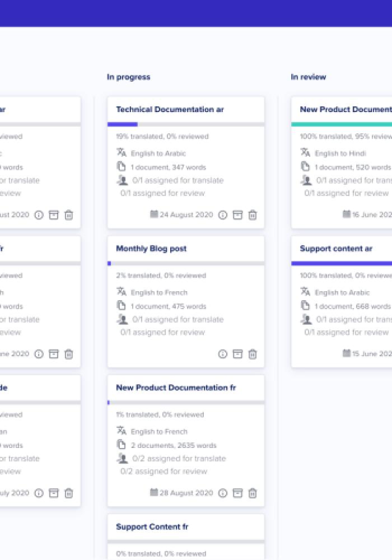Open info for Monthly Blog post
This screenshot has width=392, height=560.
coord(223,354)
